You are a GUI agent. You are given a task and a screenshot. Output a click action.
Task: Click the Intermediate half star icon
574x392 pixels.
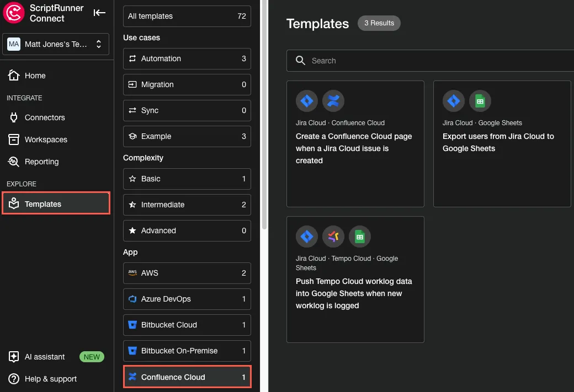[x=132, y=205]
